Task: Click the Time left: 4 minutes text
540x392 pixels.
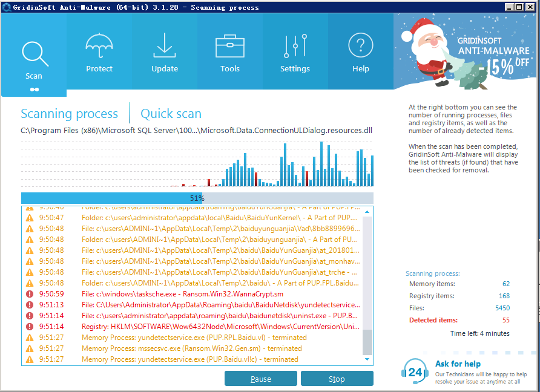Action: 479,333
